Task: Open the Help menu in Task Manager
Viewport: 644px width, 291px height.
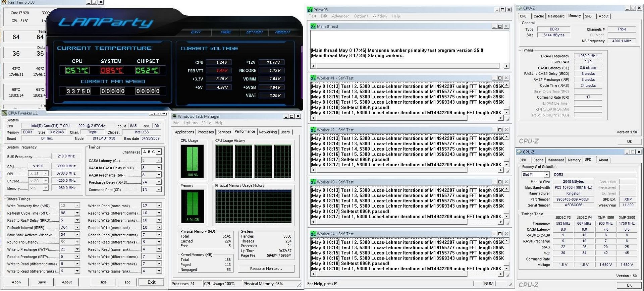Action: (x=219, y=123)
